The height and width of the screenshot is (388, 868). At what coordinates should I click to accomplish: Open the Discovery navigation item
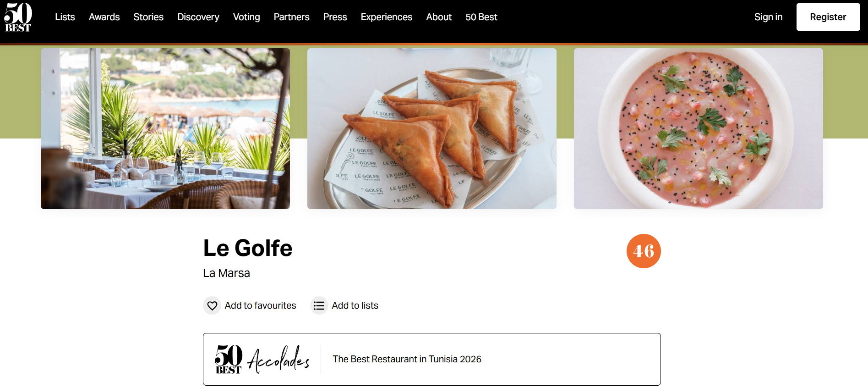[x=198, y=17]
